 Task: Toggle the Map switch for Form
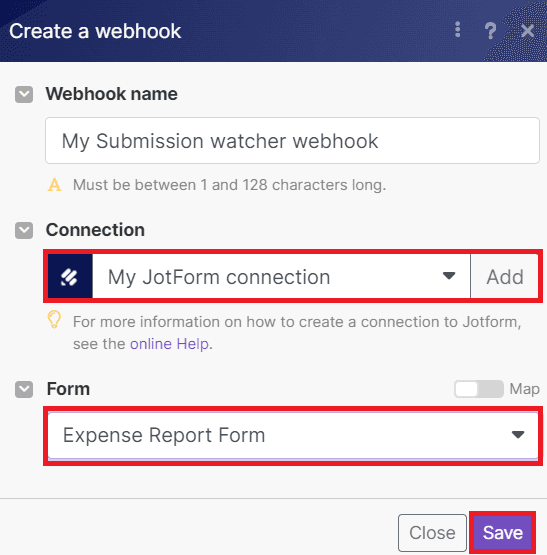pyautogui.click(x=479, y=389)
